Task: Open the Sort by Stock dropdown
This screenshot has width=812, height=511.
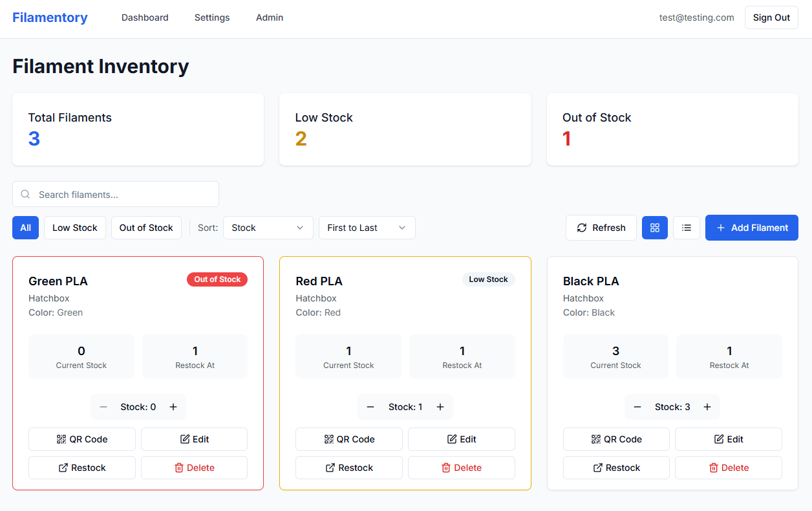Action: (268, 228)
